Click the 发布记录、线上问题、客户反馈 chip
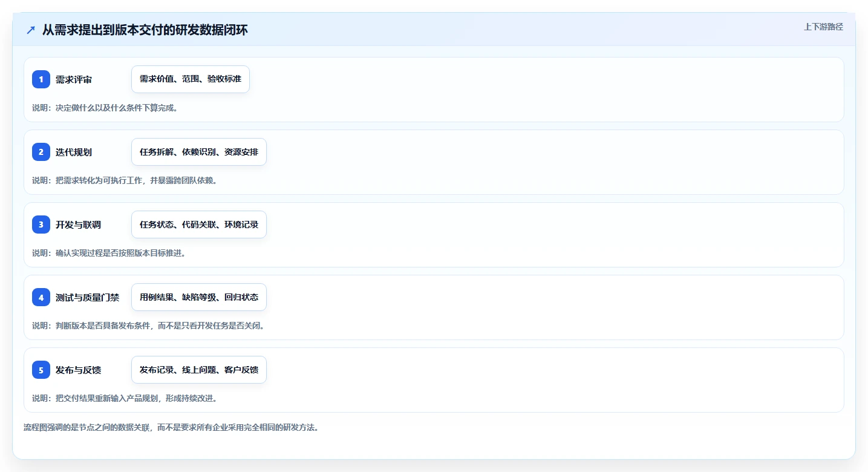Screen dimensions: 868x472 point(199,370)
